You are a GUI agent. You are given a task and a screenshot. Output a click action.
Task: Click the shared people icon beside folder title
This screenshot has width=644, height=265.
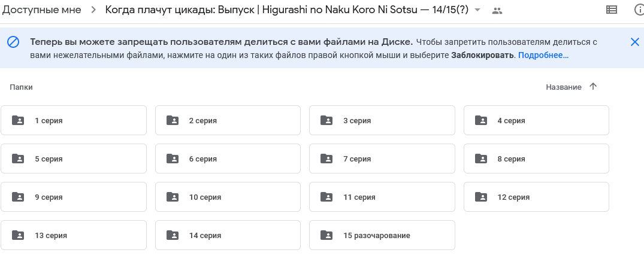[x=497, y=11]
